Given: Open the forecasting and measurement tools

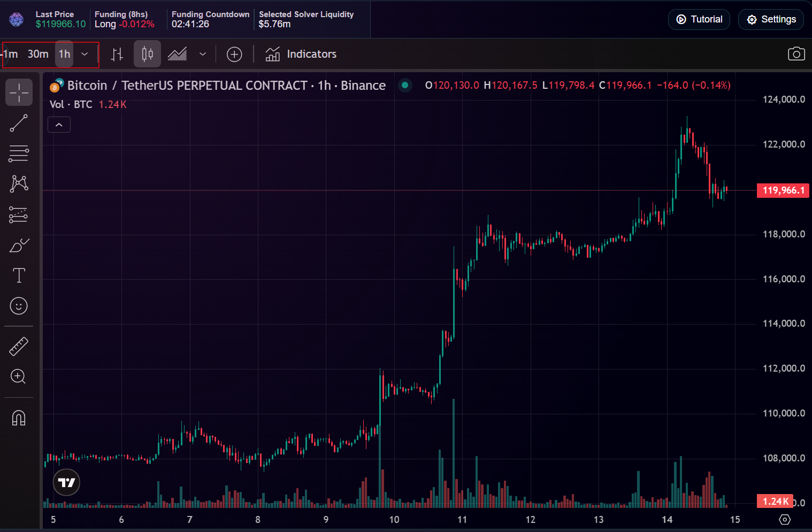Looking at the screenshot, I should 19,215.
